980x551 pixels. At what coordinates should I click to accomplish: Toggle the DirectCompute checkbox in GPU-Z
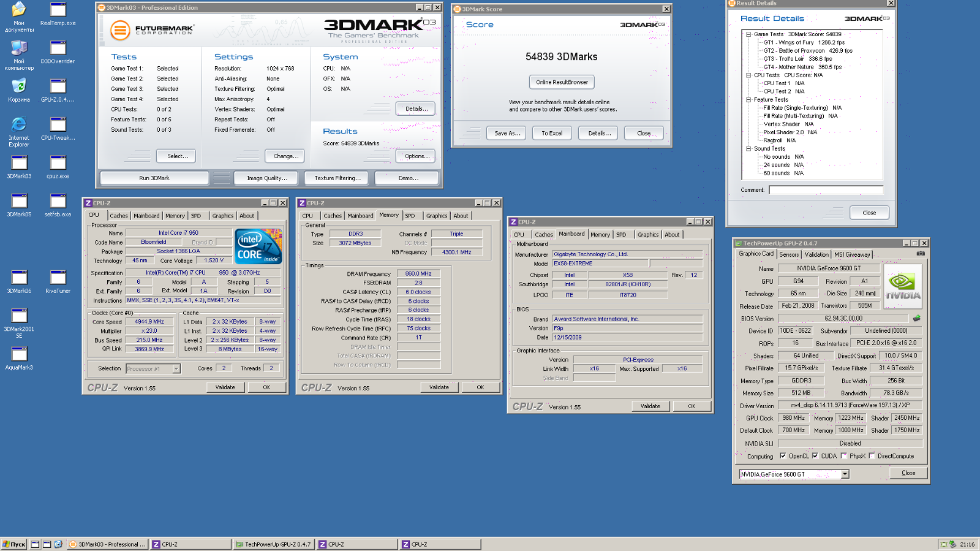coord(872,456)
